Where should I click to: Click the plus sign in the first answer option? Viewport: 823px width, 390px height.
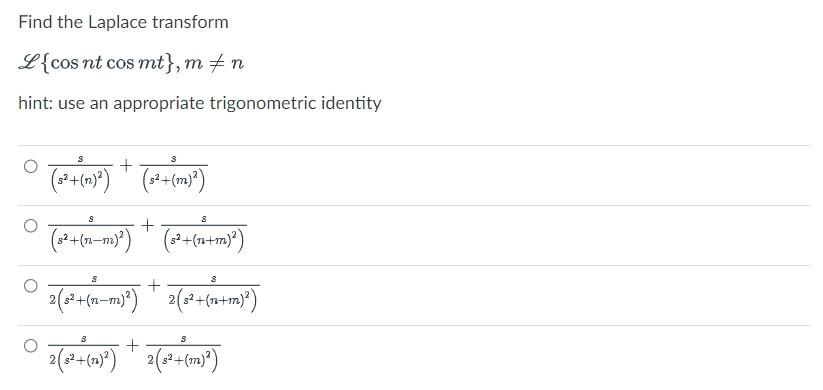coord(125,166)
